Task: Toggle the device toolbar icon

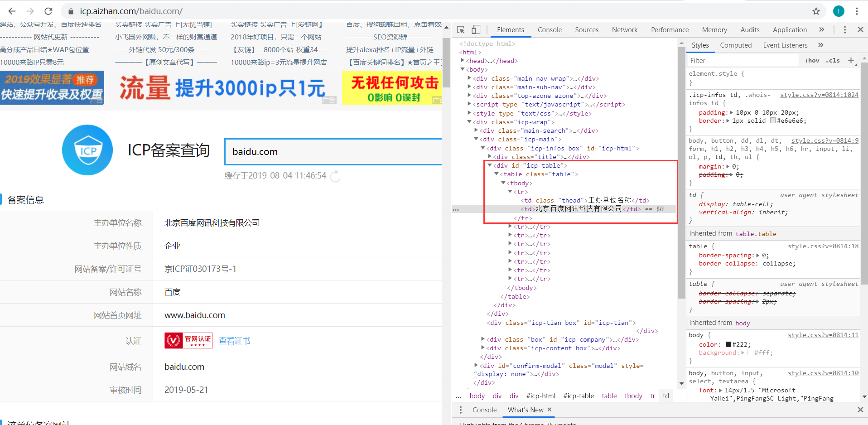Action: click(x=476, y=29)
